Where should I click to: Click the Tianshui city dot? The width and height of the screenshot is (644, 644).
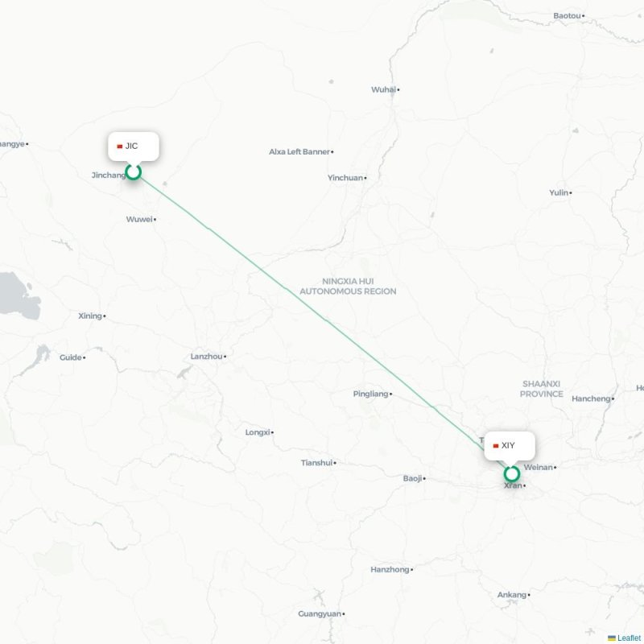pyautogui.click(x=335, y=464)
